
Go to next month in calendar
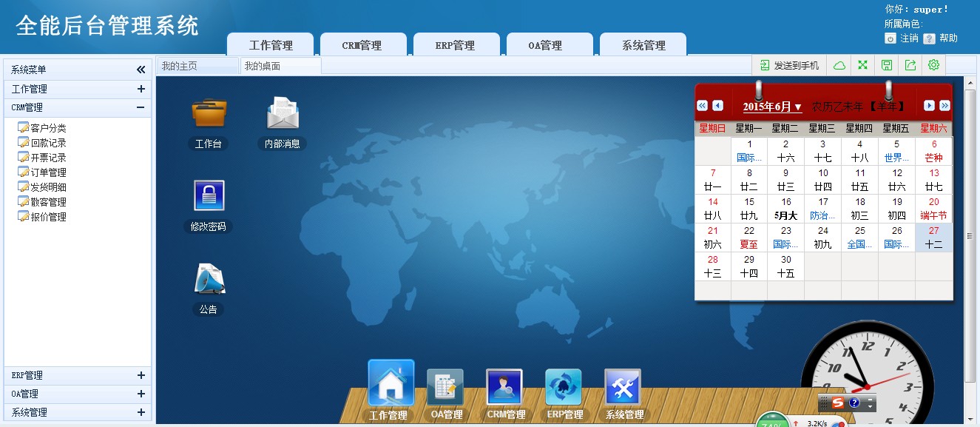coord(929,106)
